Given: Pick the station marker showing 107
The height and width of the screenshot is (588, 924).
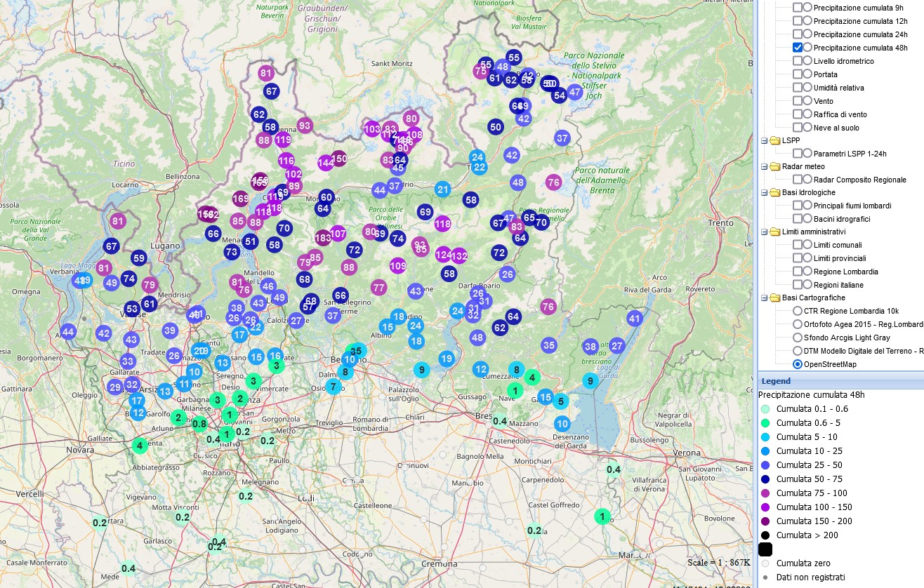Looking at the screenshot, I should [x=338, y=233].
